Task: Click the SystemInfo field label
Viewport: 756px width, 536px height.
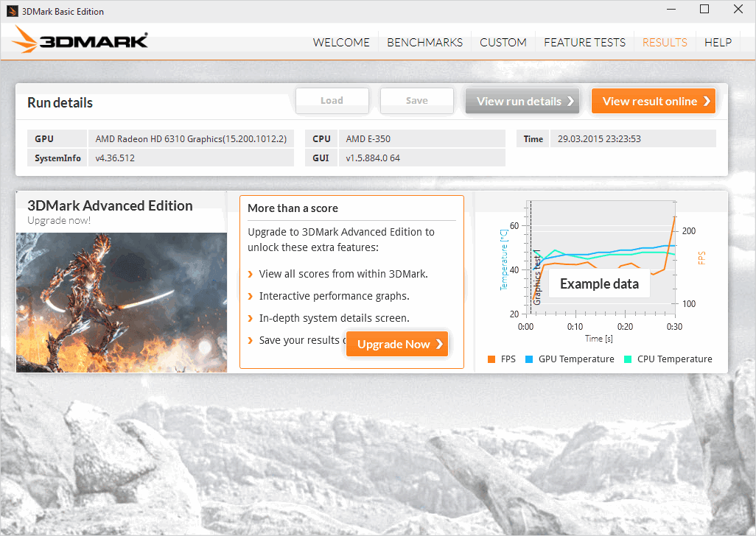Action: click(x=57, y=158)
